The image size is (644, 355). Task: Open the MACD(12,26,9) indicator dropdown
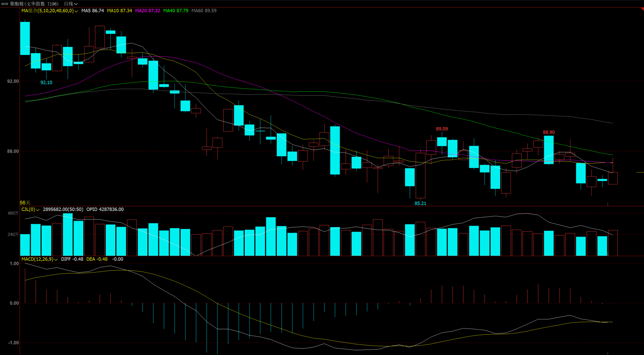(39, 259)
